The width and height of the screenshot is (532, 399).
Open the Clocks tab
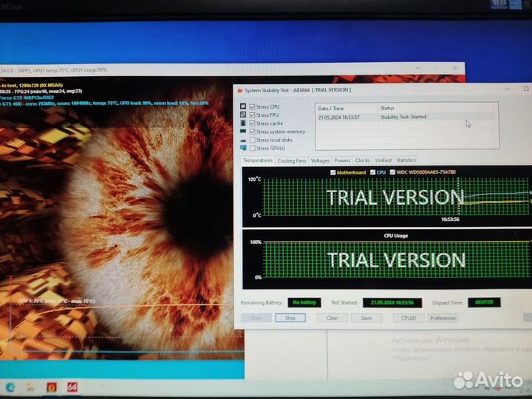pyautogui.click(x=362, y=160)
